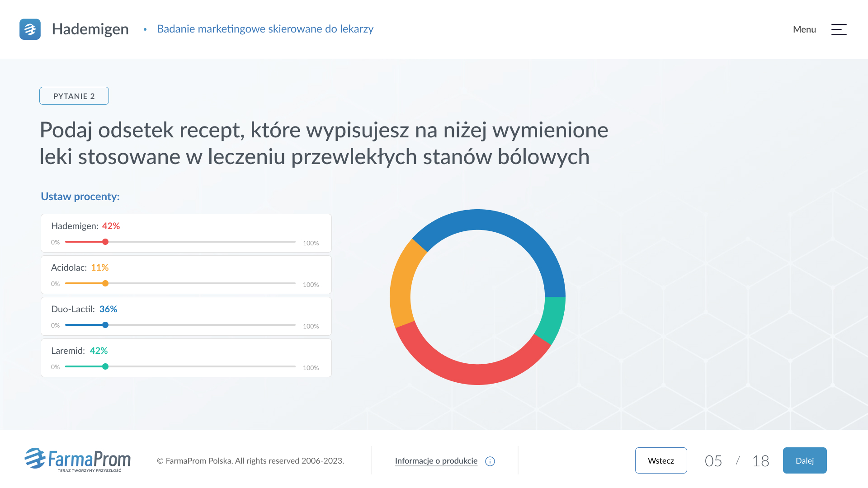
Task: Click the 0% label in Duo-Lactil row
Action: point(55,325)
